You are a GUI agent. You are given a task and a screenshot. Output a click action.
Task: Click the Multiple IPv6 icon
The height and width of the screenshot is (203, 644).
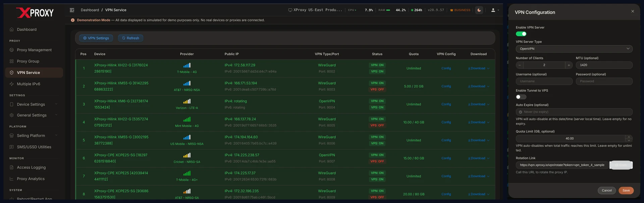tap(12, 84)
